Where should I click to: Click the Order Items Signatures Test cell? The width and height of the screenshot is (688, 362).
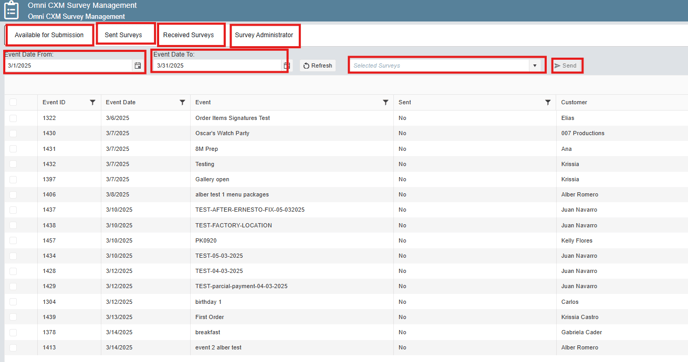pyautogui.click(x=233, y=118)
